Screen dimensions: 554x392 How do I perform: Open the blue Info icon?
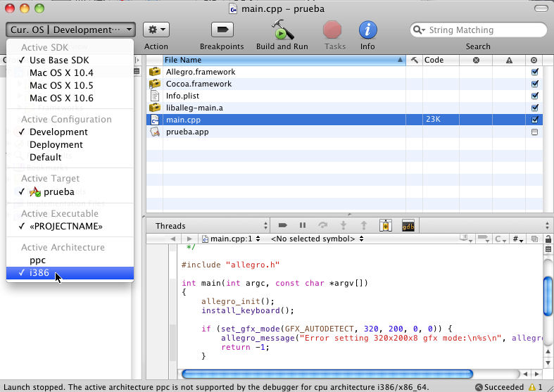pyautogui.click(x=367, y=30)
